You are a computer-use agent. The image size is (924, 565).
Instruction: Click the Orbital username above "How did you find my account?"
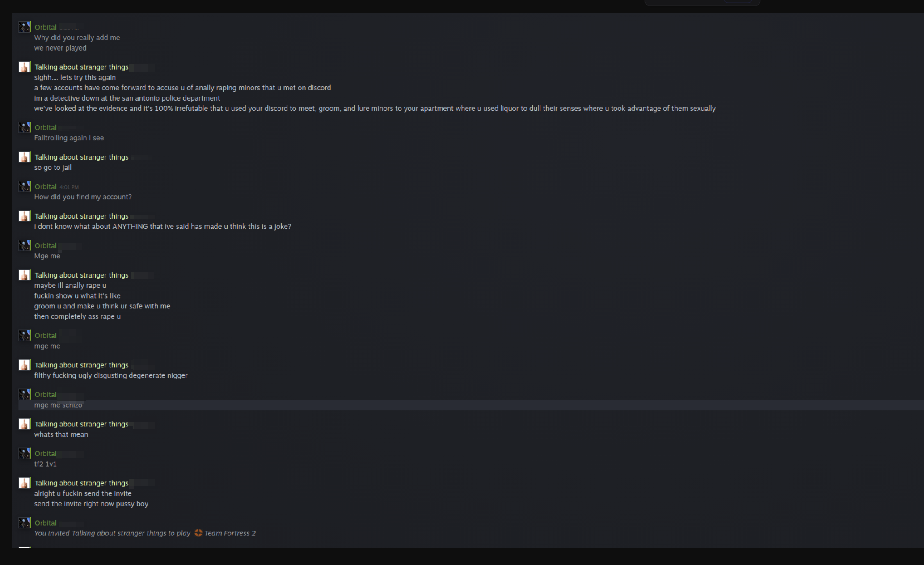[x=46, y=186]
